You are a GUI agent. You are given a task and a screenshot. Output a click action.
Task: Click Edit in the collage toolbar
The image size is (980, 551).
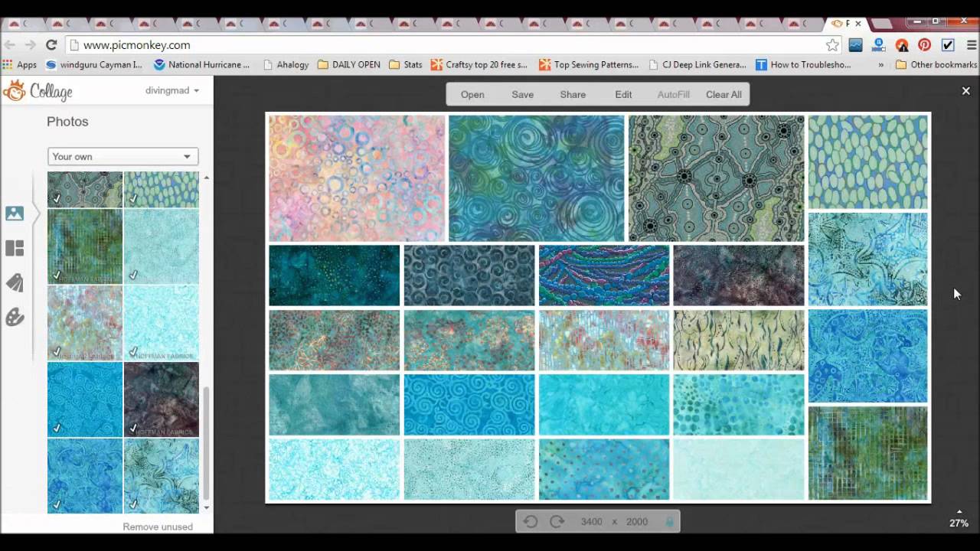623,94
